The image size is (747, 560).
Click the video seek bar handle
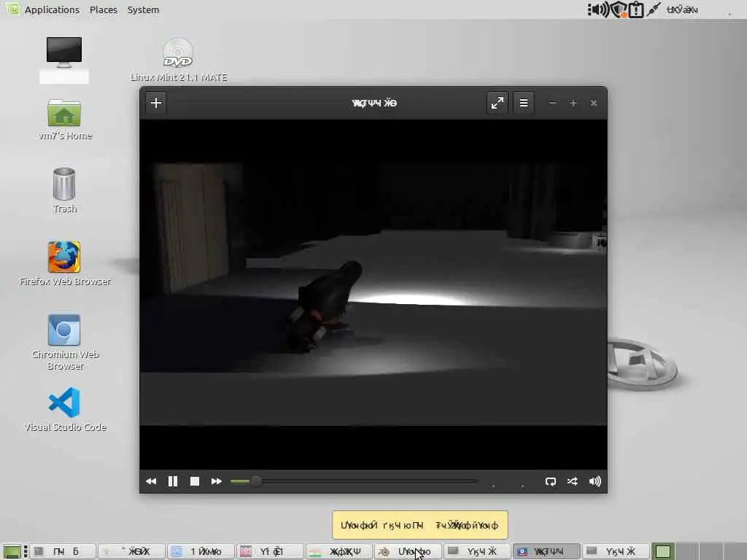256,481
